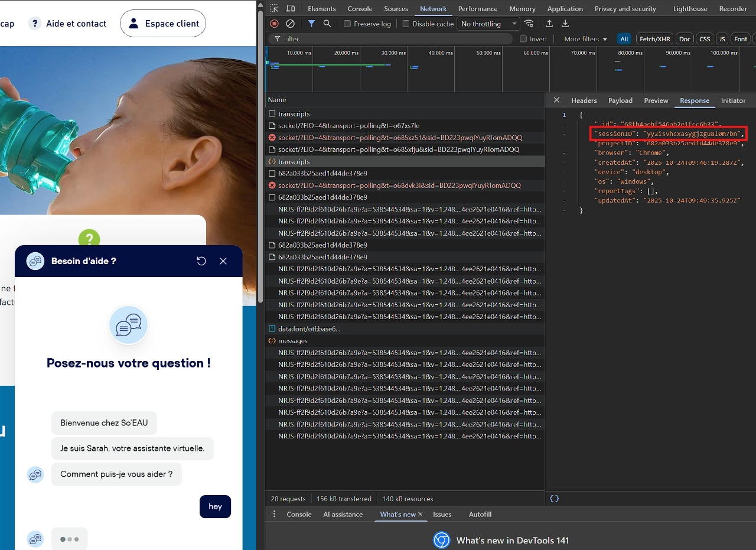Toggle the network filter funnel icon
The height and width of the screenshot is (550, 756).
311,24
